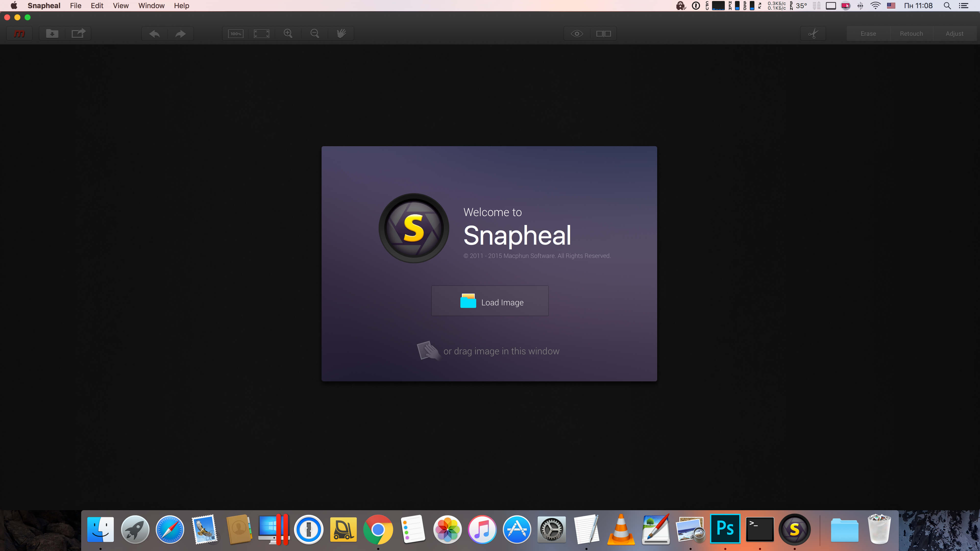Open the folder stack in the Dock
980x551 pixels.
(844, 530)
